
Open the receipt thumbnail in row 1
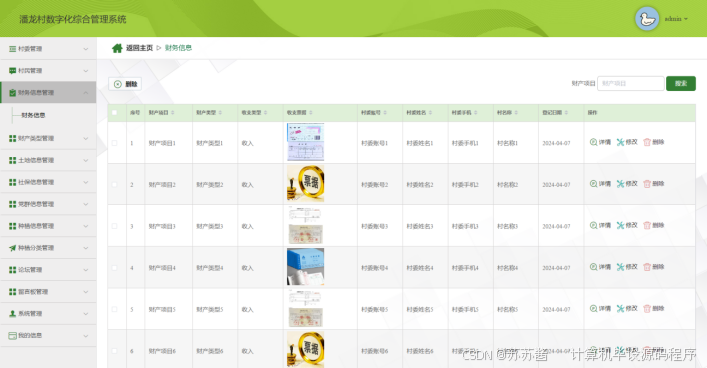(x=305, y=143)
